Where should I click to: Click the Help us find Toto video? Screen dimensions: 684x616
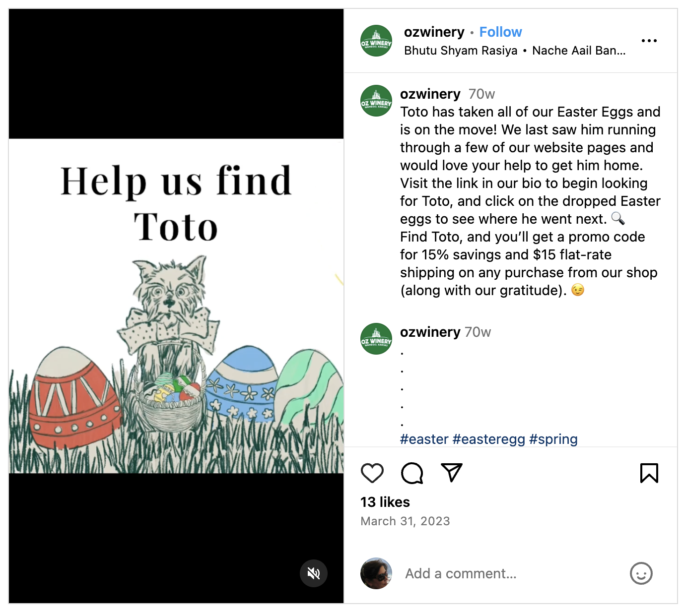click(176, 306)
